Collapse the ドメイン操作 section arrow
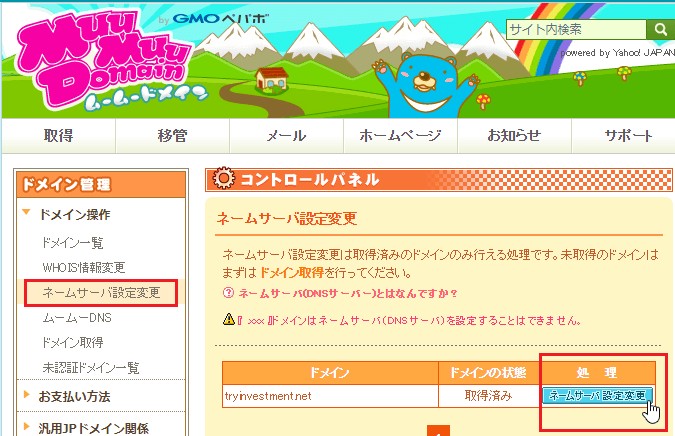Screen dimensions: 675x436 [x=26, y=212]
